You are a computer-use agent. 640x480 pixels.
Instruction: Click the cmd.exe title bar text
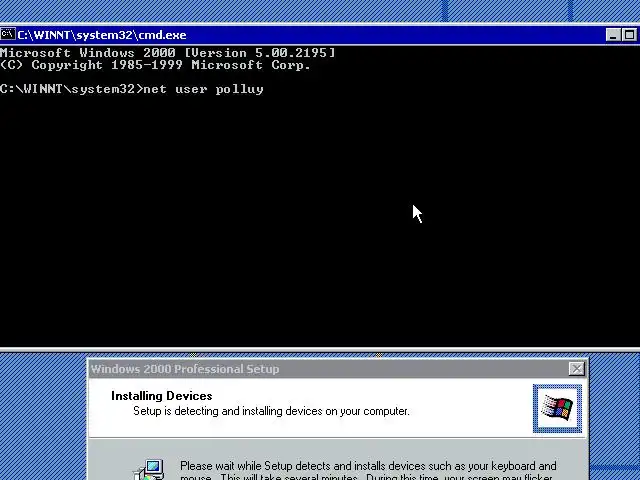(x=102, y=35)
